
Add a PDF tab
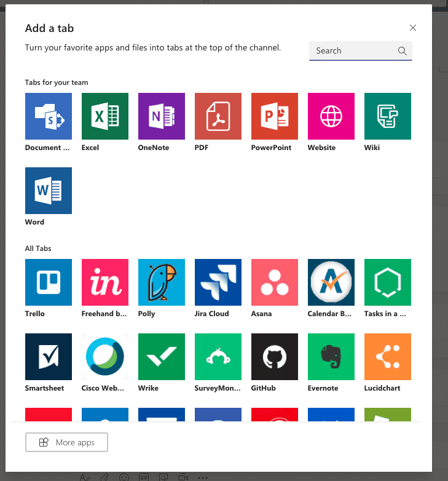218,116
